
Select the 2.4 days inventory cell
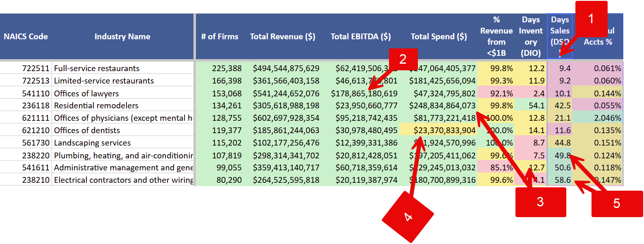point(531,93)
